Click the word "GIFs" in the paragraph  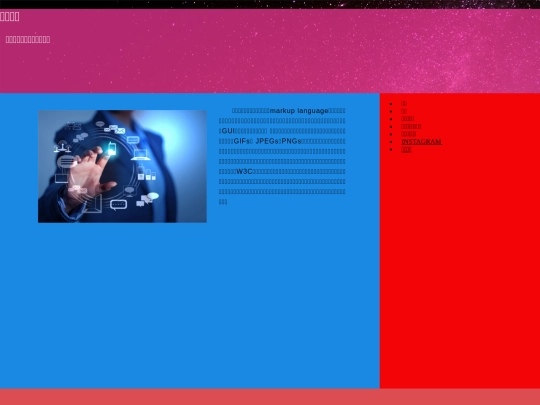coord(241,141)
